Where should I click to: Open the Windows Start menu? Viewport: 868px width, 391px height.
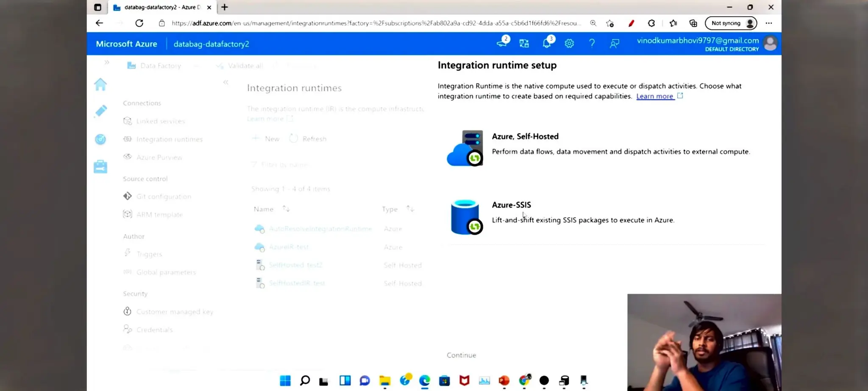point(285,380)
